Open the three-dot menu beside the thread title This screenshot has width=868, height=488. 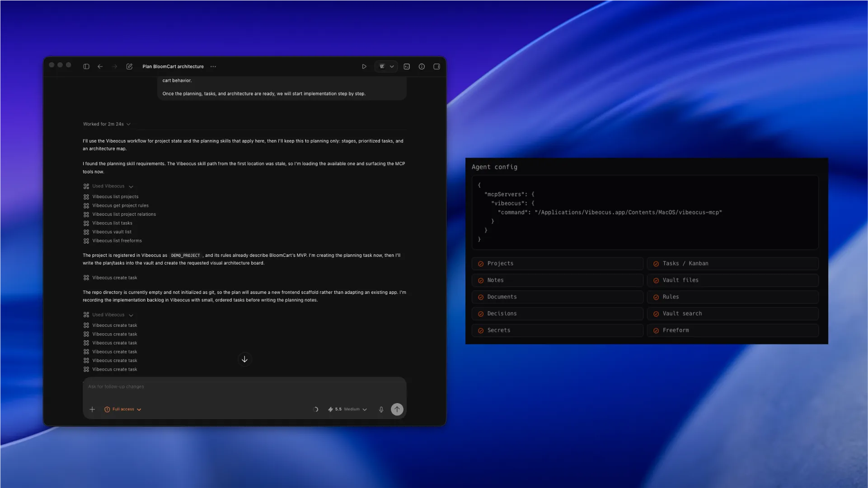pyautogui.click(x=213, y=66)
